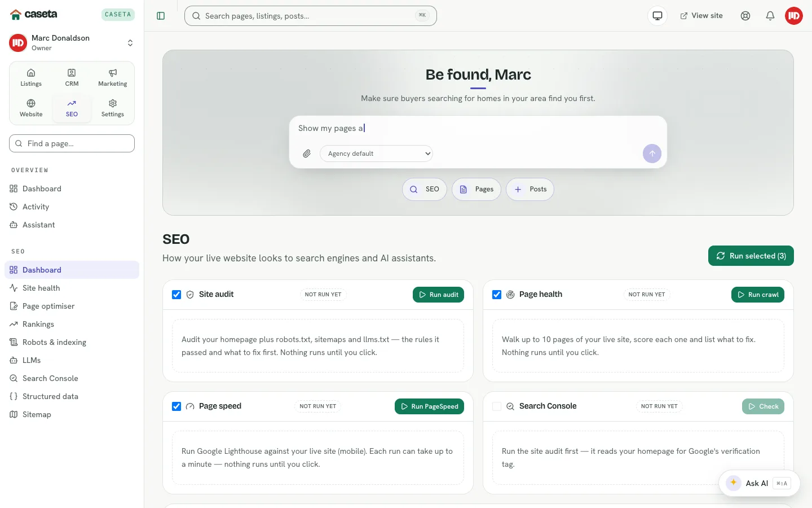Click the Caseta home logo
Viewport: 812px width, 508px height.
pos(34,14)
